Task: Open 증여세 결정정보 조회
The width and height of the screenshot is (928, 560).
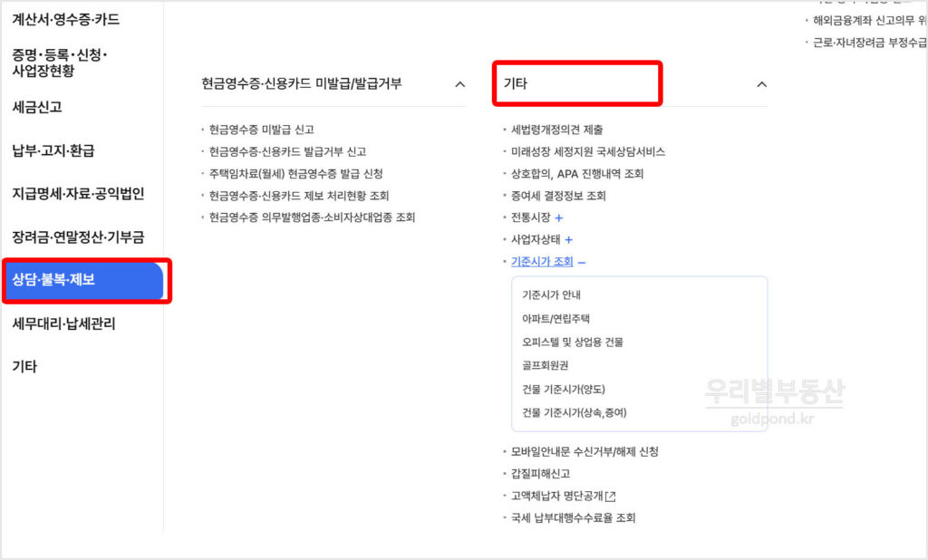Action: point(558,196)
